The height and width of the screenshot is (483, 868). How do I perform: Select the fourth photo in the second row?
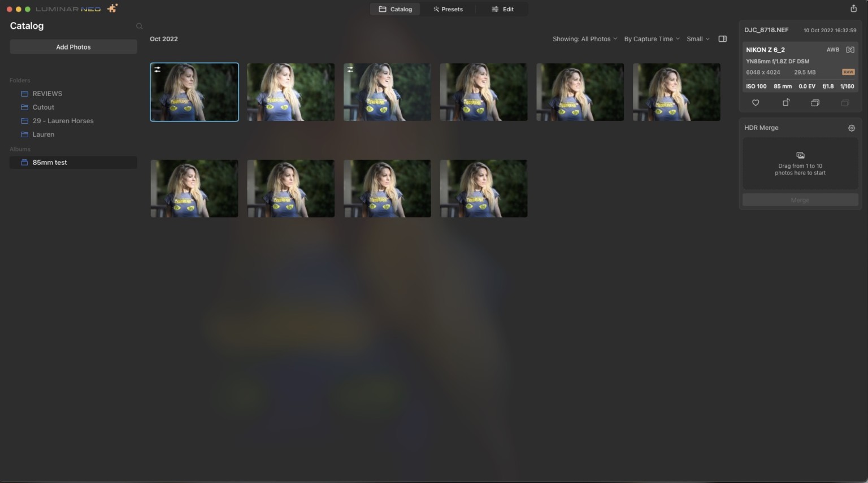tap(483, 188)
